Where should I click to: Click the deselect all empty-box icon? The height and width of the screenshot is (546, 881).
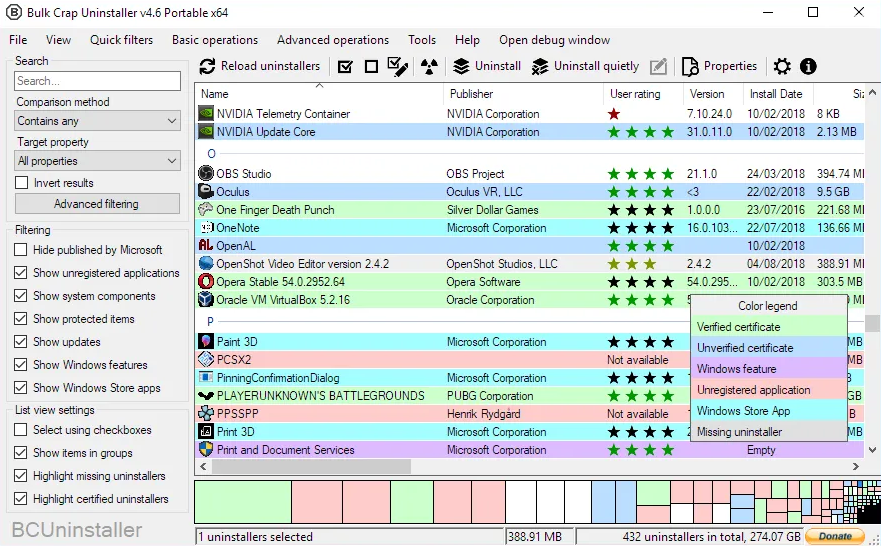371,67
